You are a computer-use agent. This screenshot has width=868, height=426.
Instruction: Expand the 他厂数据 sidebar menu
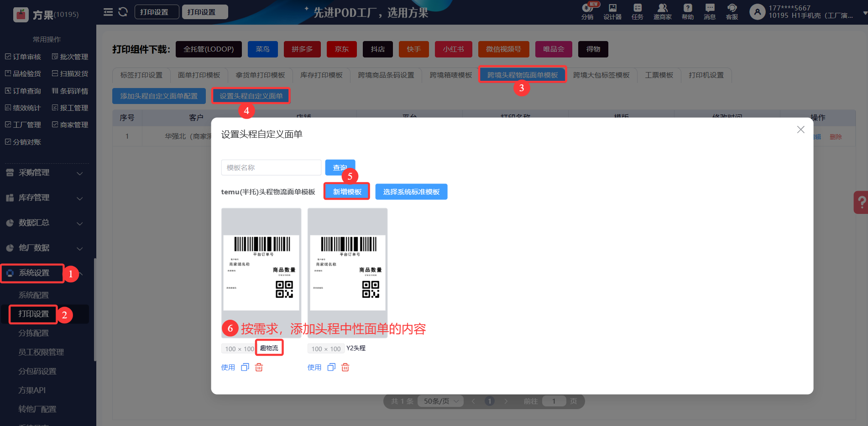(45, 248)
